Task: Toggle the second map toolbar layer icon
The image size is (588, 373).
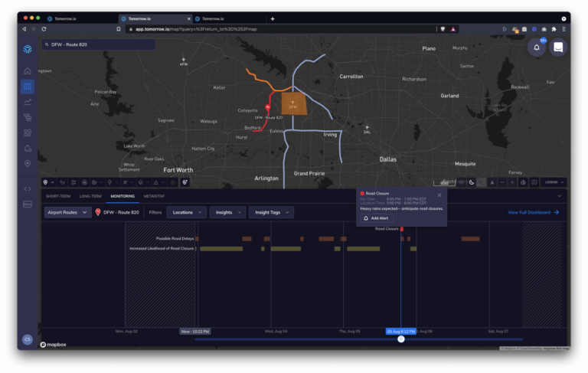Action: point(62,182)
